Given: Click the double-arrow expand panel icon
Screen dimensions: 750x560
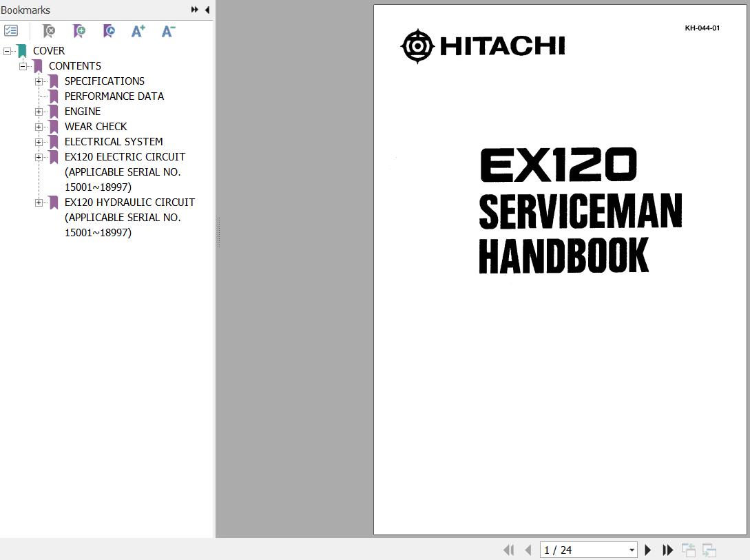Looking at the screenshot, I should [x=194, y=10].
